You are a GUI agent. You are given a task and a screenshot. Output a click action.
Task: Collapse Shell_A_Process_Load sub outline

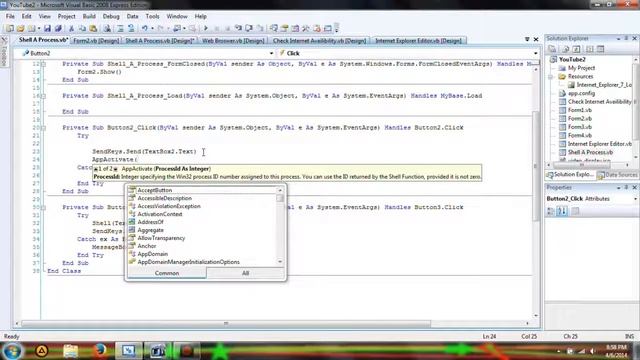(x=44, y=96)
